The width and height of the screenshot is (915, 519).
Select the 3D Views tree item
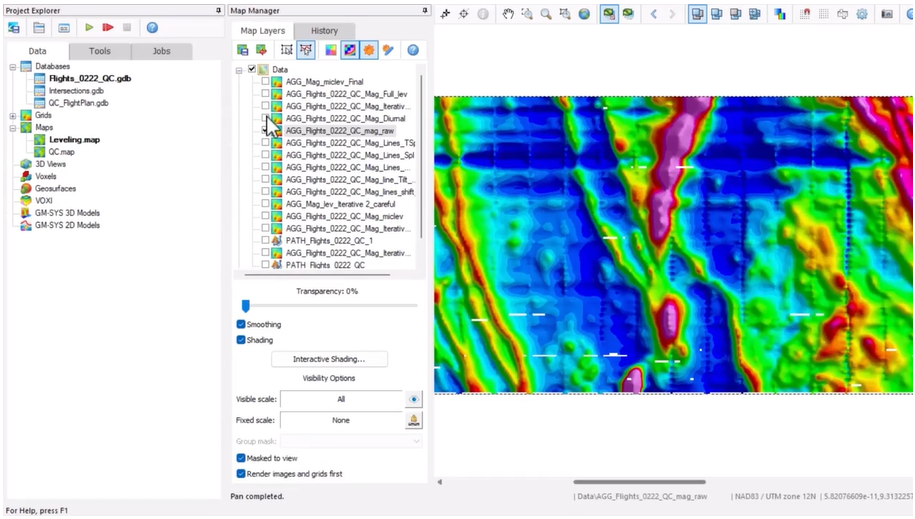pos(50,164)
